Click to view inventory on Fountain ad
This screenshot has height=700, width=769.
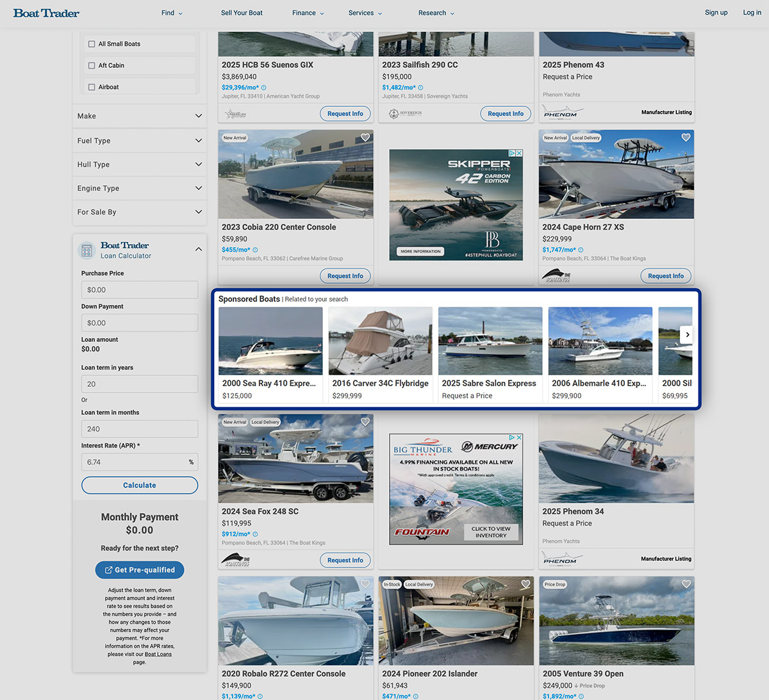pos(491,532)
